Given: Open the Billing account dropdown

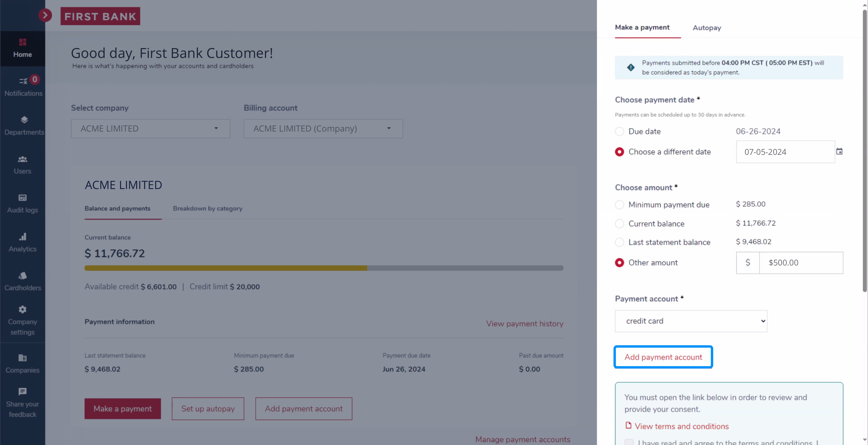Looking at the screenshot, I should tap(323, 128).
